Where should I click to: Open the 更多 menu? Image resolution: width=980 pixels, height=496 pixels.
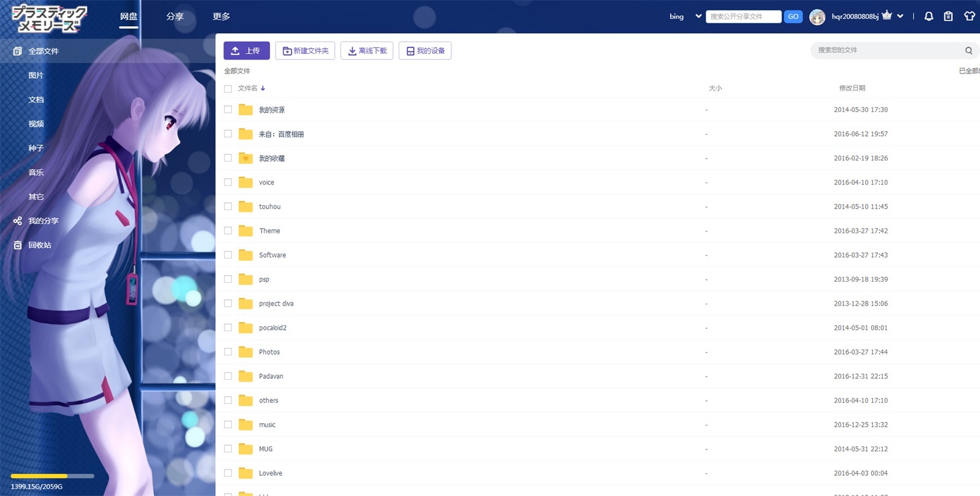[x=221, y=17]
